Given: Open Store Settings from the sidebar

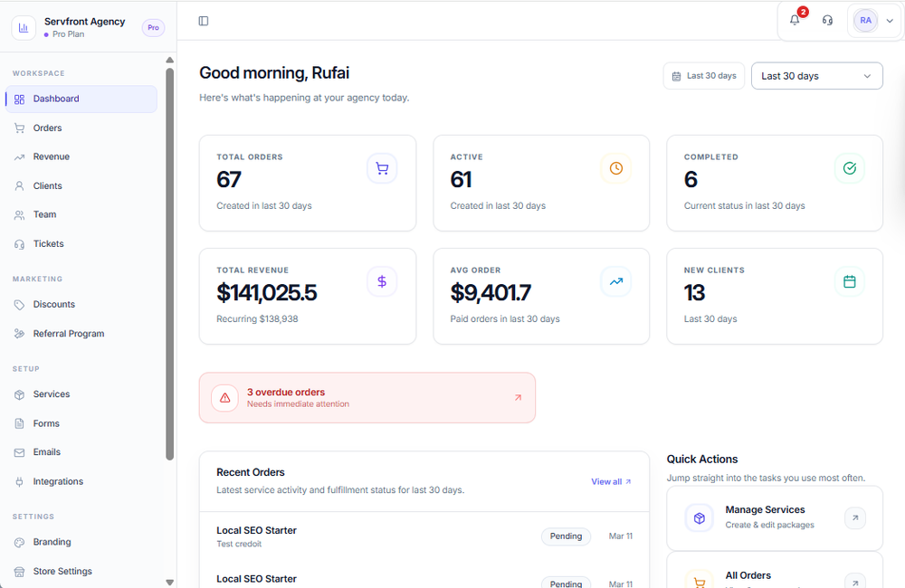Looking at the screenshot, I should coord(62,571).
